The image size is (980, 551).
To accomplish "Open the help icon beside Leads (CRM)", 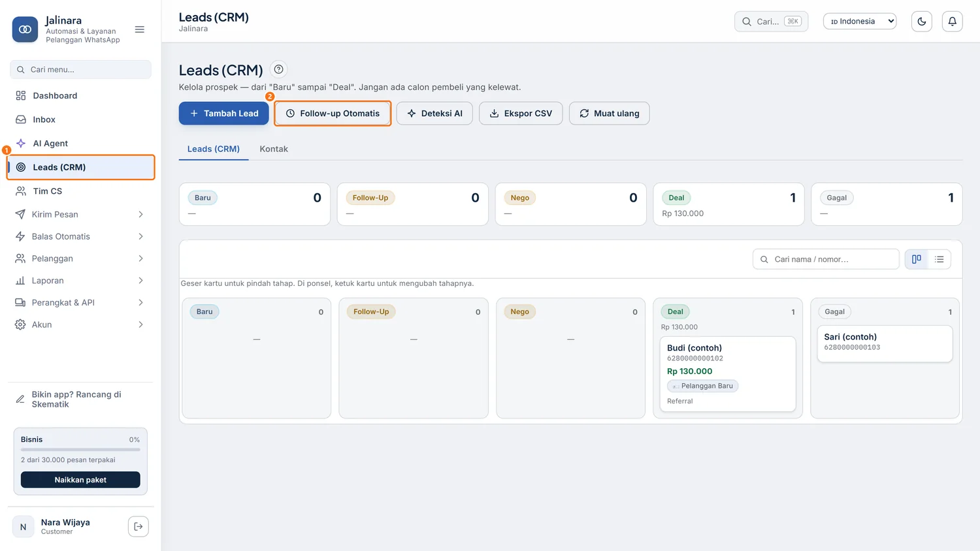I will [278, 69].
